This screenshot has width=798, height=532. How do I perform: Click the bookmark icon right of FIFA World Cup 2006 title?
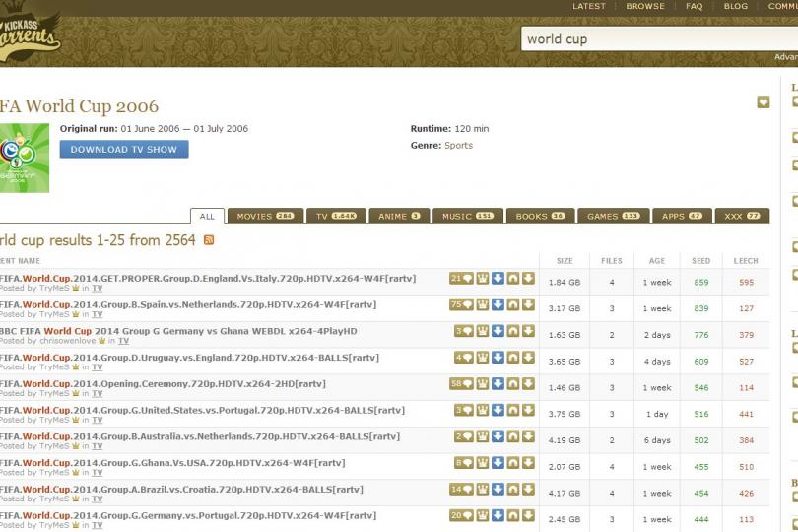763,102
